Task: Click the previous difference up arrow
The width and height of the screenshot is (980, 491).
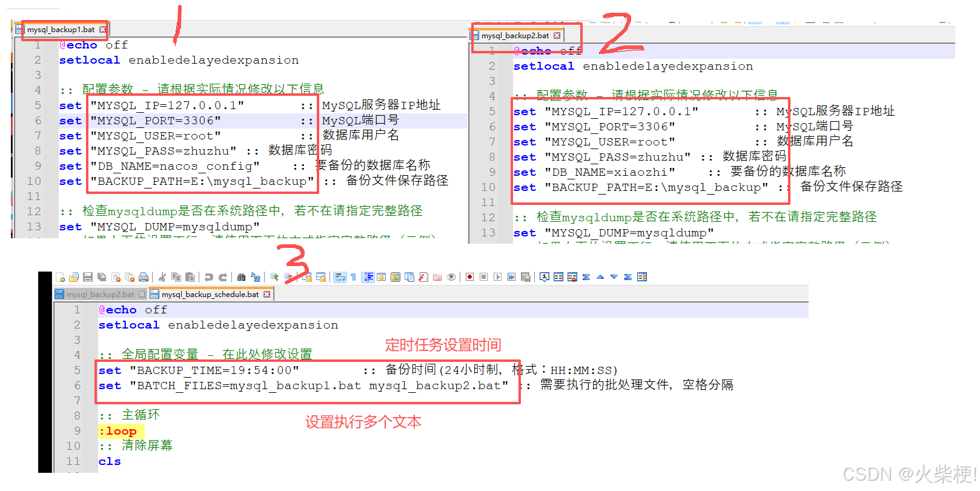Action: [600, 277]
